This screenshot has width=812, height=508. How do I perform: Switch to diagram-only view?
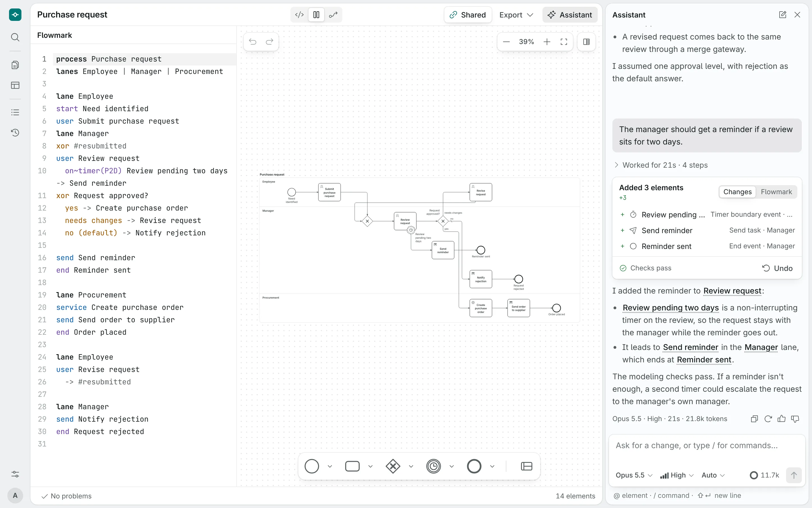tap(333, 15)
